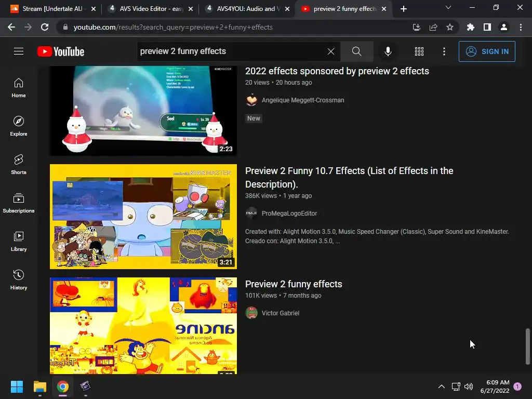Viewport: 532px width, 399px height.
Task: Bookmark this page with the star
Action: pos(449,27)
